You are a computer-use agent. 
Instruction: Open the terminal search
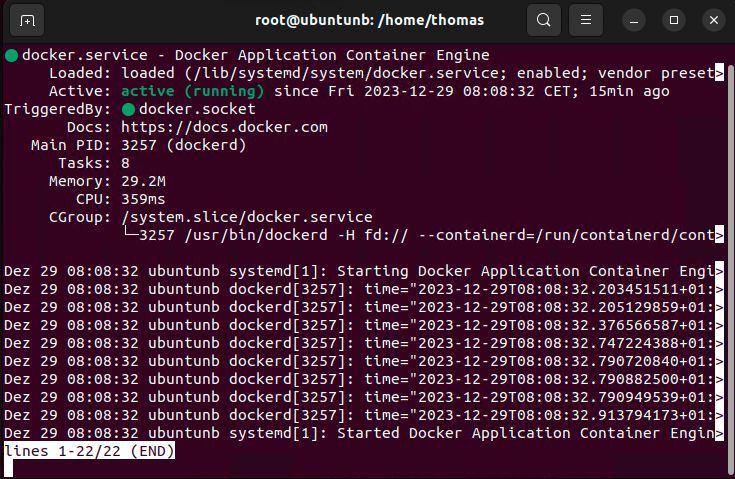tap(544, 20)
